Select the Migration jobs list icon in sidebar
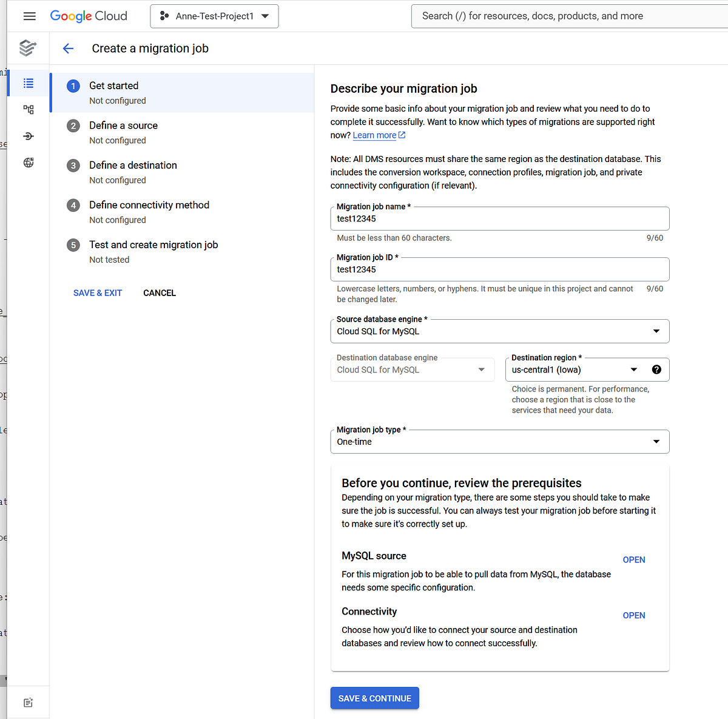Image resolution: width=728 pixels, height=719 pixels. (x=27, y=83)
